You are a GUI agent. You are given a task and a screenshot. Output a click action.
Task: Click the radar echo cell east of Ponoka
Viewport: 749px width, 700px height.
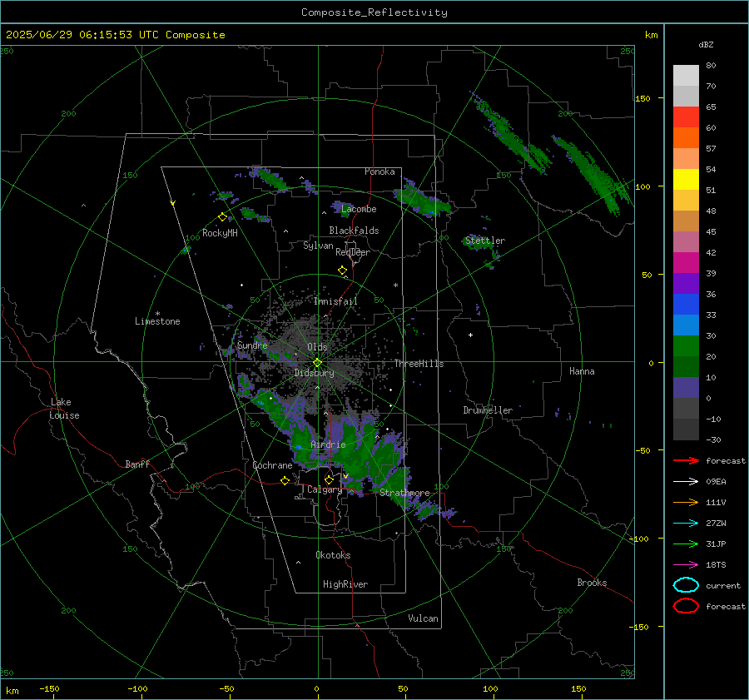pyautogui.click(x=422, y=200)
